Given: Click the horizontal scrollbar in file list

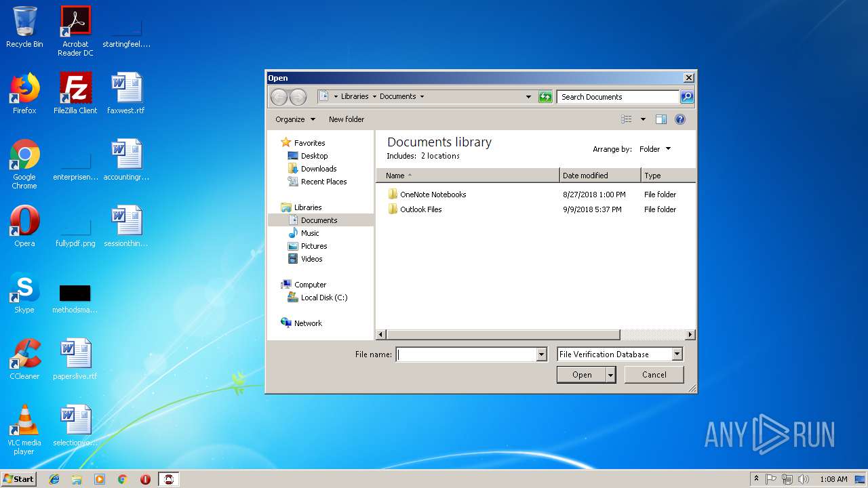Looking at the screenshot, I should tap(503, 335).
